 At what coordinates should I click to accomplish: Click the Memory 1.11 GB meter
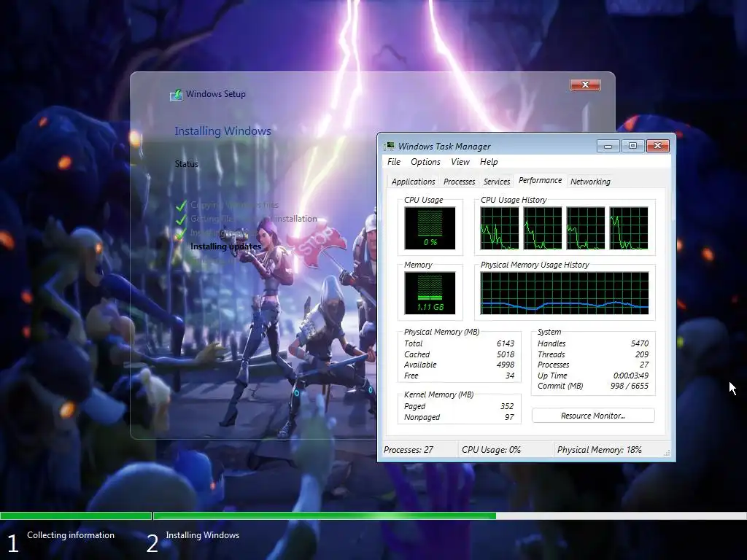(x=430, y=293)
